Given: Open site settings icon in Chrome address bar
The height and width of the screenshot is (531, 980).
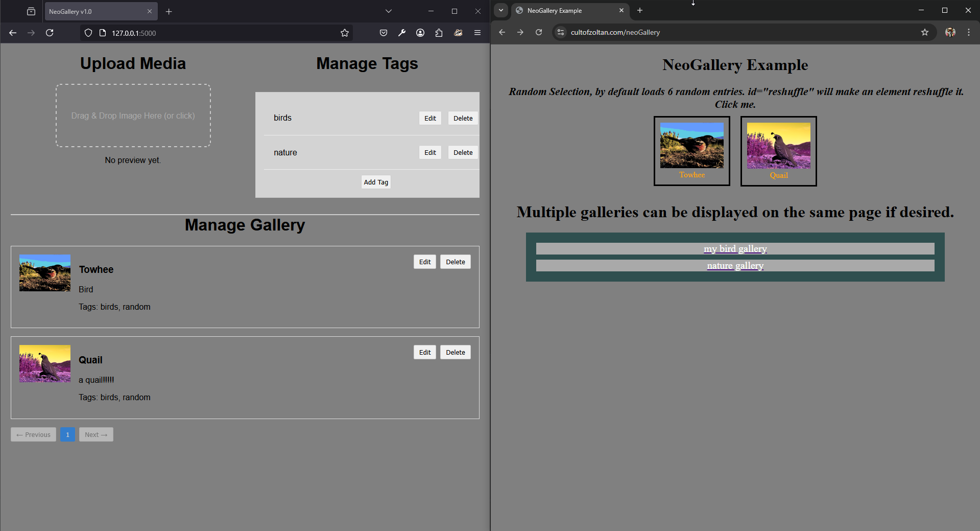Looking at the screenshot, I should [x=560, y=32].
